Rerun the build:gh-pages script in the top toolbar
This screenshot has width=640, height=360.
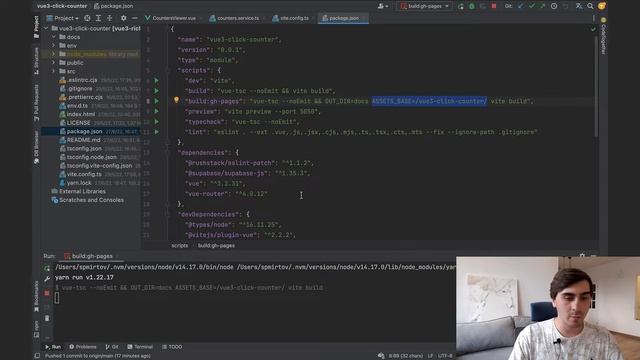coord(461,6)
